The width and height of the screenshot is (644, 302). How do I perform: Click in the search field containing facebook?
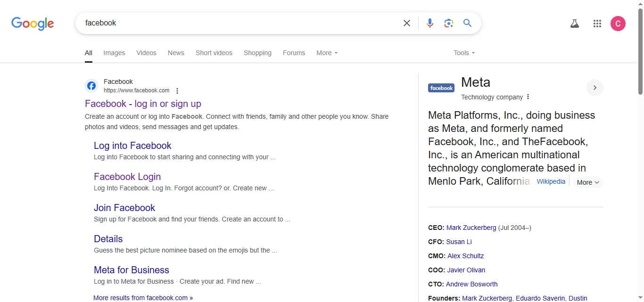240,23
